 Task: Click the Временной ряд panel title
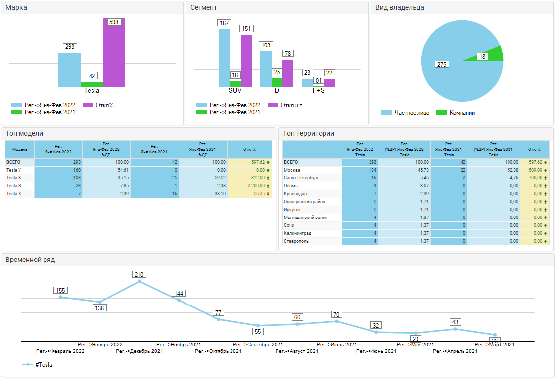tap(30, 260)
